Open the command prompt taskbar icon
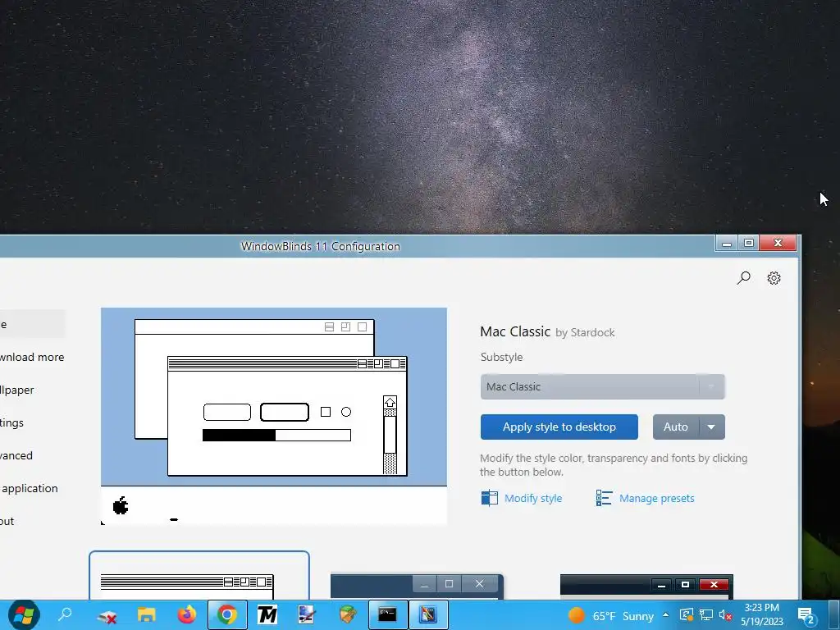This screenshot has height=630, width=840. click(x=387, y=614)
